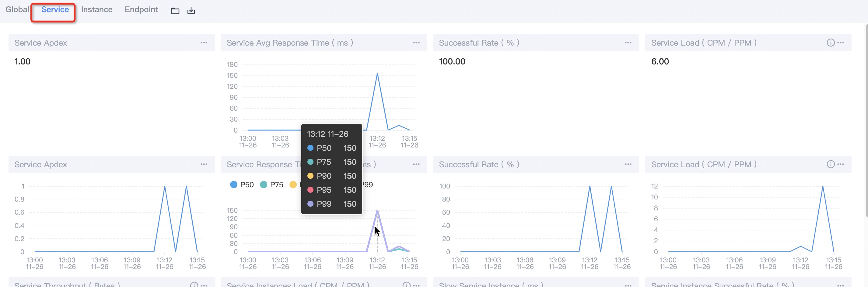Click info icon on lower Service Load chart panel

(830, 164)
